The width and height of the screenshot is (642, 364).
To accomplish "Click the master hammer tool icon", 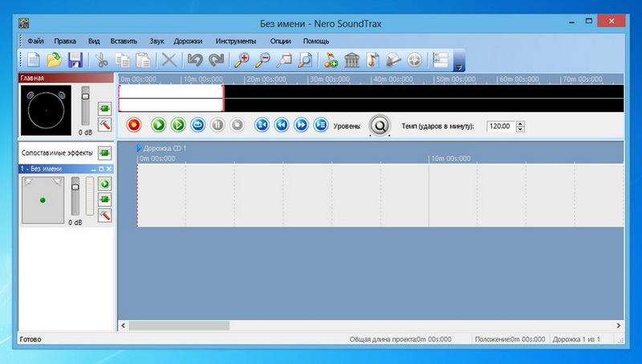I will tap(105, 125).
